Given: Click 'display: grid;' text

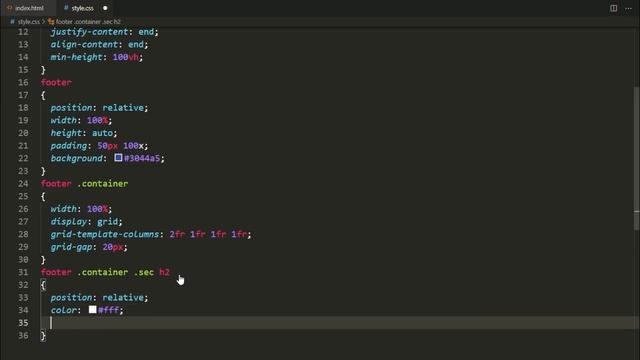Looking at the screenshot, I should [x=87, y=222].
